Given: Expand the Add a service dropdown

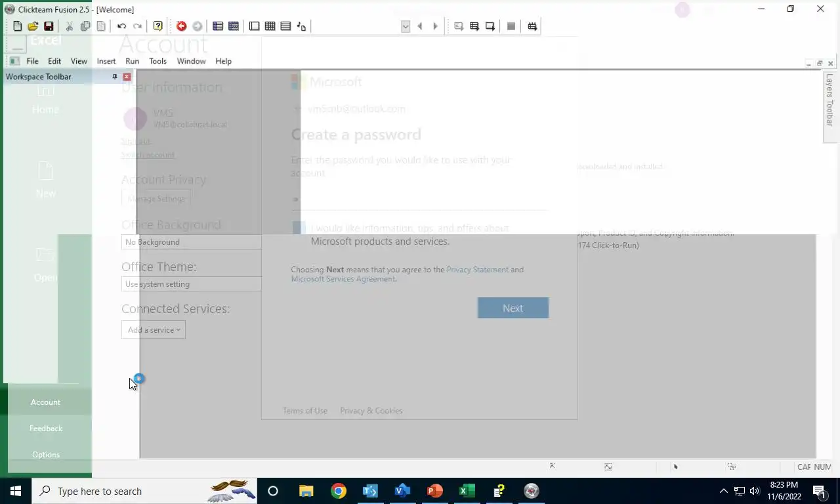Looking at the screenshot, I should [154, 330].
